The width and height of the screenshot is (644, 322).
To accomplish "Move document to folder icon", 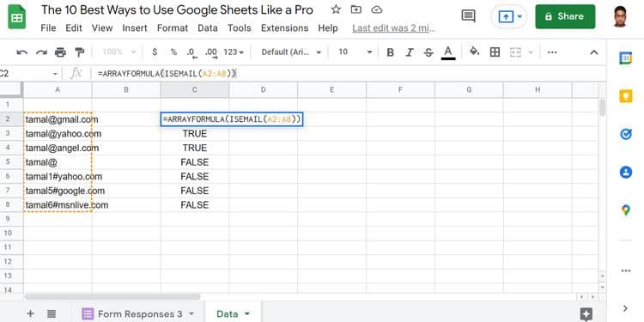I will pos(356,9).
